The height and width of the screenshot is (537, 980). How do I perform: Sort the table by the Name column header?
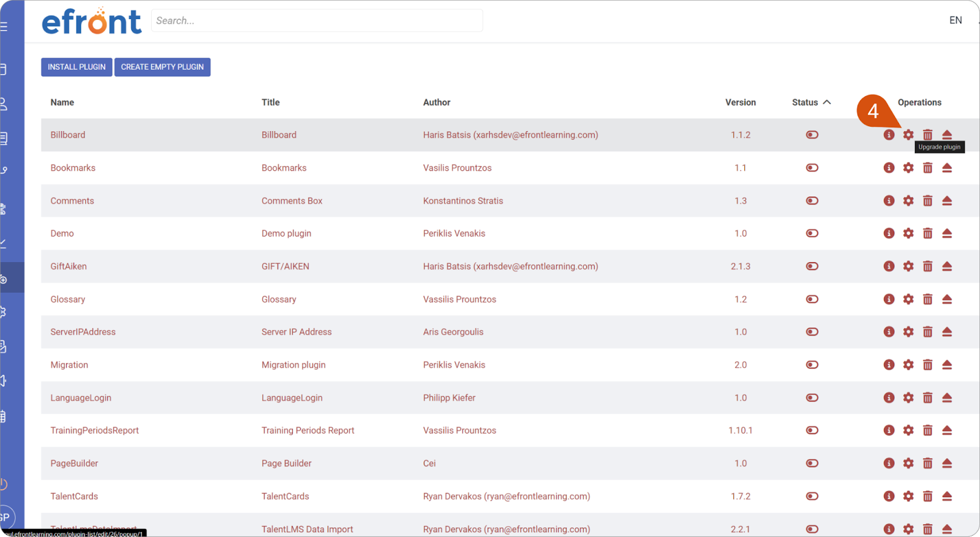(62, 102)
